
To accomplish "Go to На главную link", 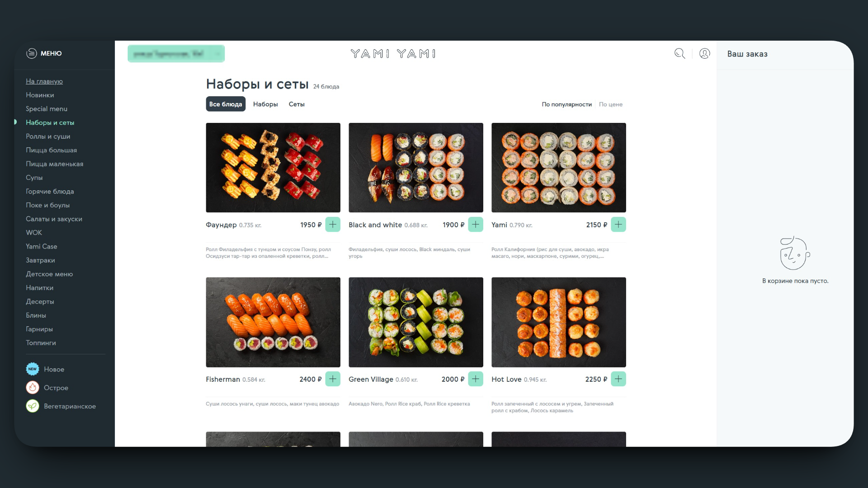I will 44,81.
